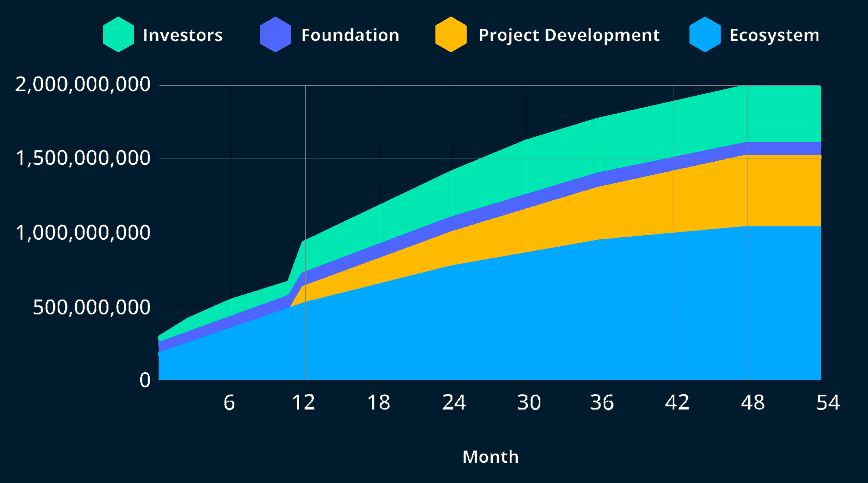Click the yellow Project Development legend hexagon

point(451,35)
